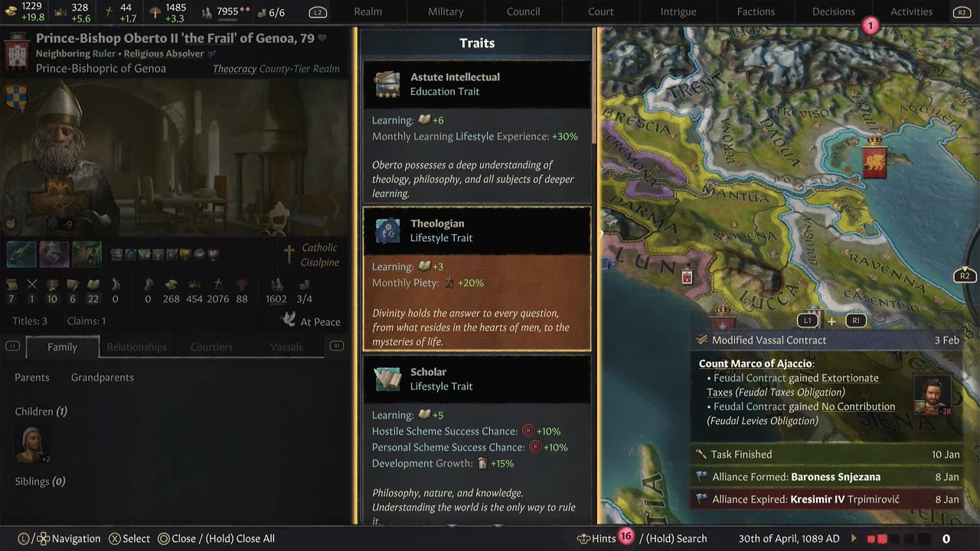Image resolution: width=980 pixels, height=551 pixels.
Task: Select the Theologian lifestyle trait icon
Action: [x=387, y=230]
